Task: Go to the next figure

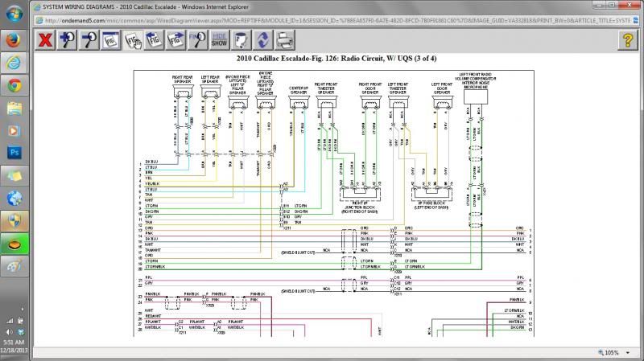Action: click(x=175, y=40)
